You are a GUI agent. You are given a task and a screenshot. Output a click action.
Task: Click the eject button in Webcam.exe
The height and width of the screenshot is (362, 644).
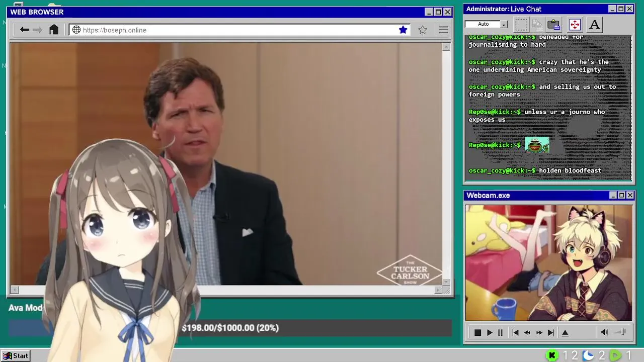(x=565, y=332)
